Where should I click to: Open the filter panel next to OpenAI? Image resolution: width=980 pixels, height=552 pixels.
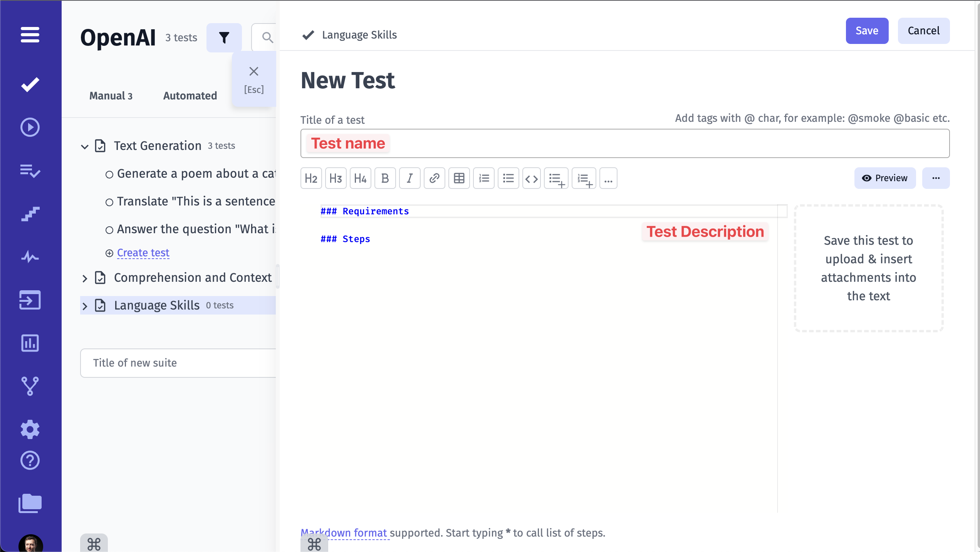click(224, 37)
